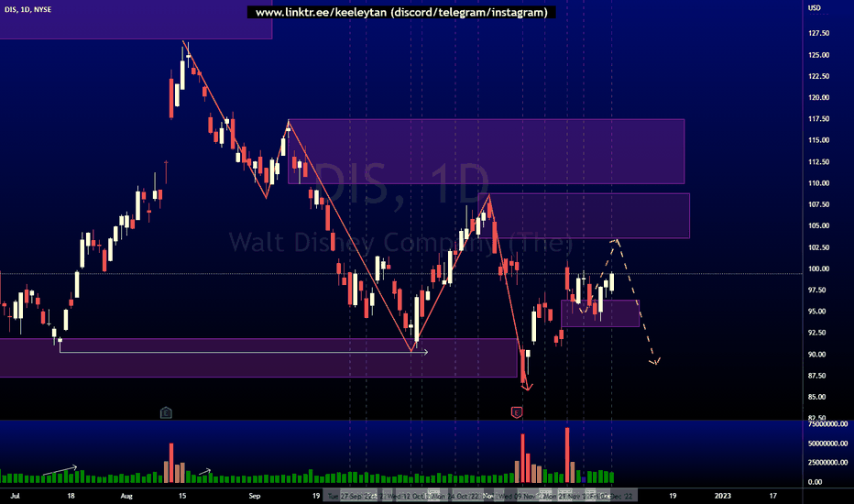Click the 95.00 price axis label
Image resolution: width=854 pixels, height=504 pixels.
pos(817,312)
